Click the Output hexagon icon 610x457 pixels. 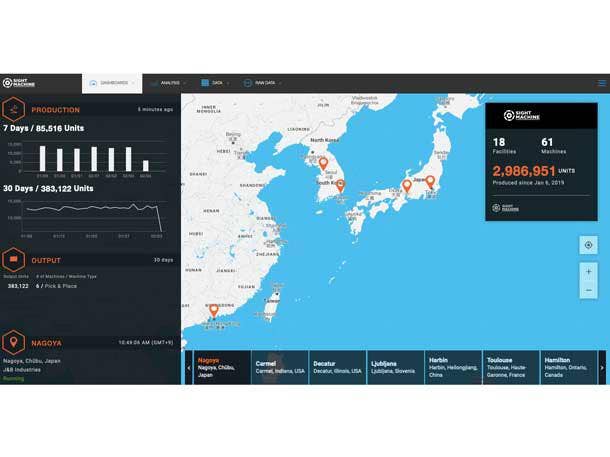point(16,260)
